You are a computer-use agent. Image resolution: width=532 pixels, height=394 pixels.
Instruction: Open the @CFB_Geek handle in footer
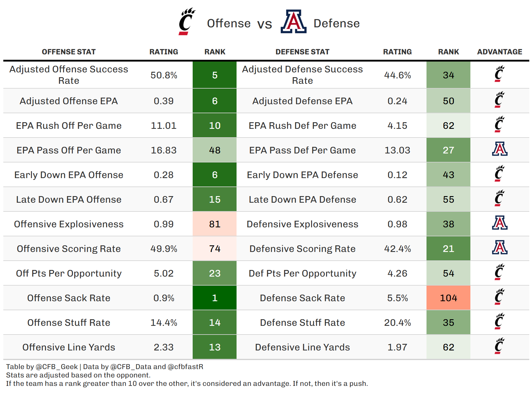pyautogui.click(x=57, y=367)
